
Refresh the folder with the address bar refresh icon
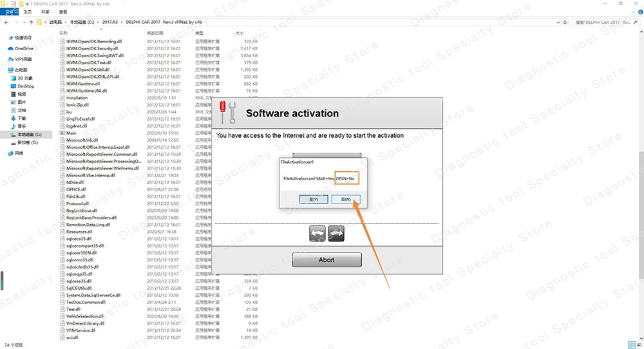point(565,22)
